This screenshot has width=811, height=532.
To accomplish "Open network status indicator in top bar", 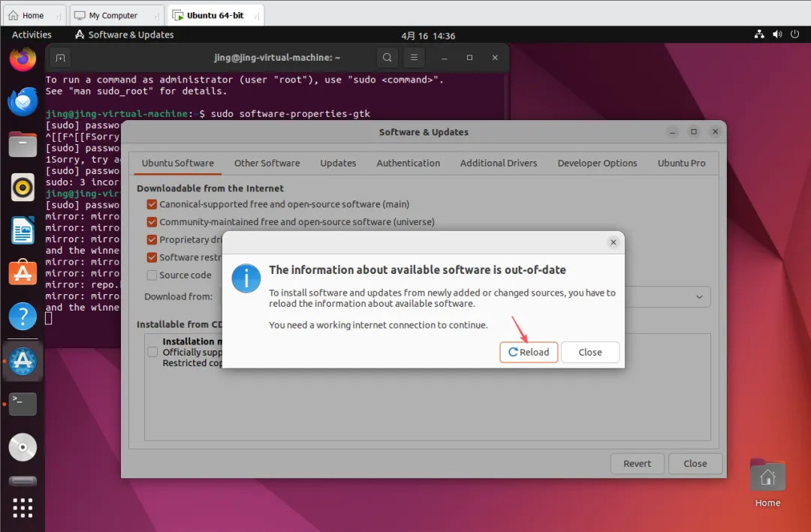I will (x=759, y=34).
